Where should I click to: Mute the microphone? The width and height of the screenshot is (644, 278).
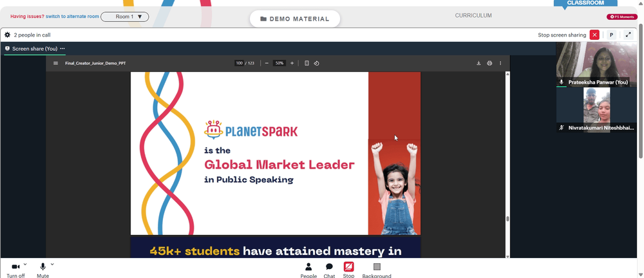click(43, 270)
